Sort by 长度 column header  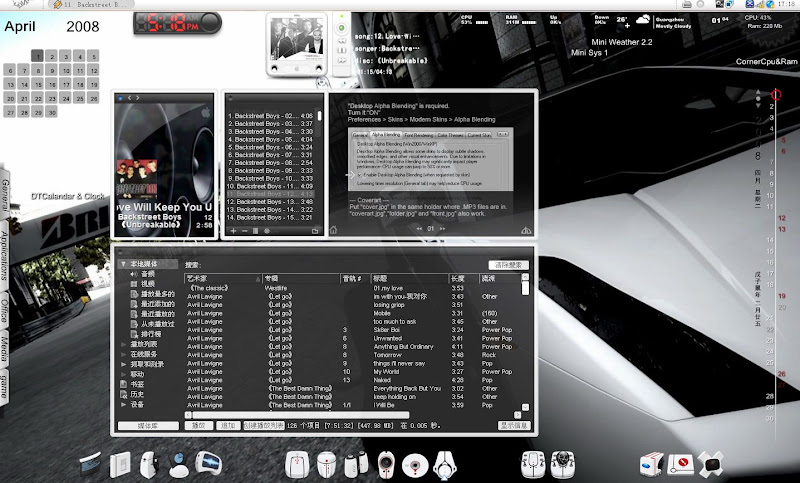tap(464, 278)
